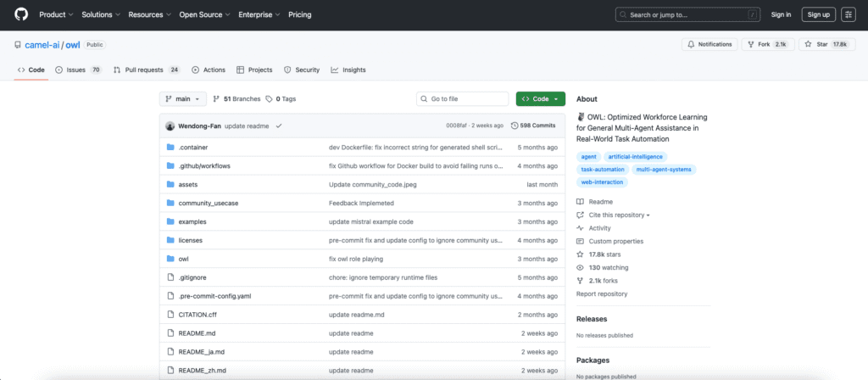Image resolution: width=868 pixels, height=380 pixels.
Task: Expand the Product menu in header
Action: tap(56, 14)
